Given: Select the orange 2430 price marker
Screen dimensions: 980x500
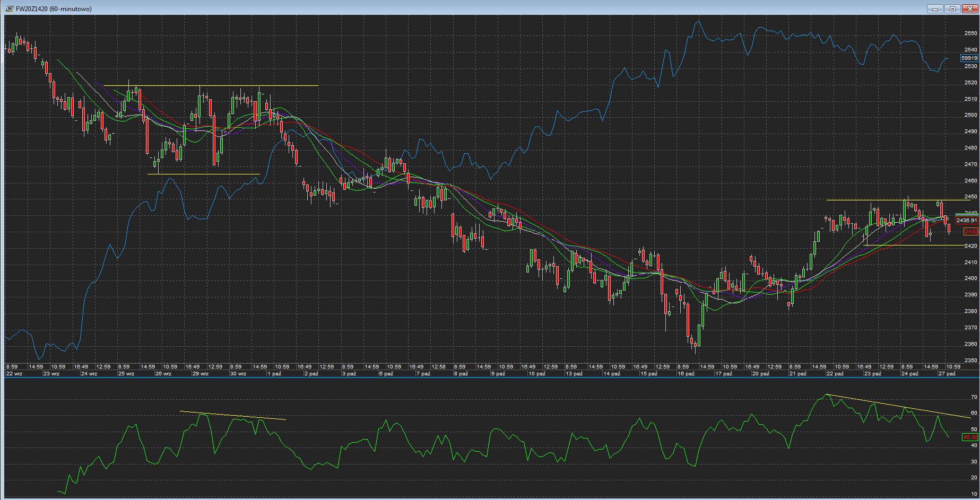Looking at the screenshot, I should click(970, 232).
